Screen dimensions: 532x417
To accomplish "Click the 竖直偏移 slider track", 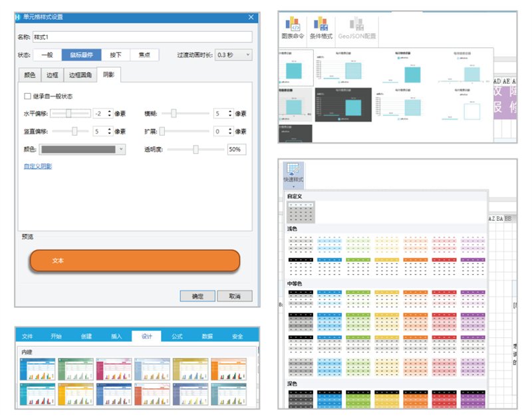I will tap(70, 131).
